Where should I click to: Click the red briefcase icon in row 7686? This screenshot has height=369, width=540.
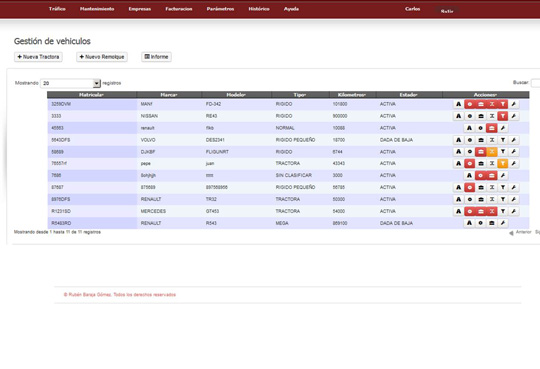click(492, 176)
